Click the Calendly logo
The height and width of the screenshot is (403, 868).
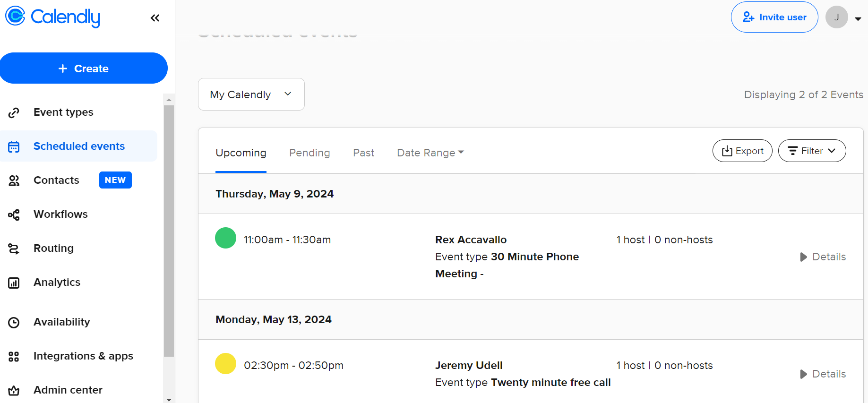(x=53, y=17)
